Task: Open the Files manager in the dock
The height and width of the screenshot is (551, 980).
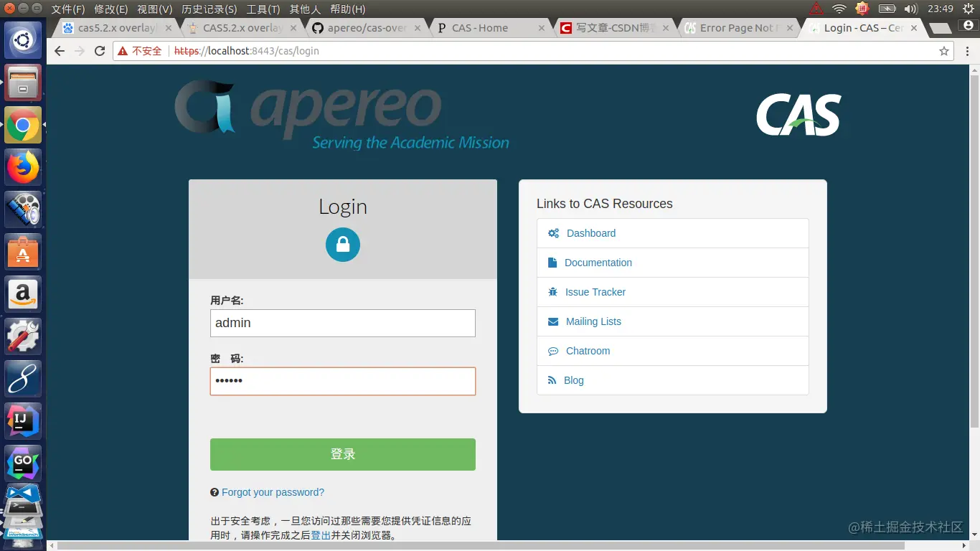Action: tap(24, 83)
